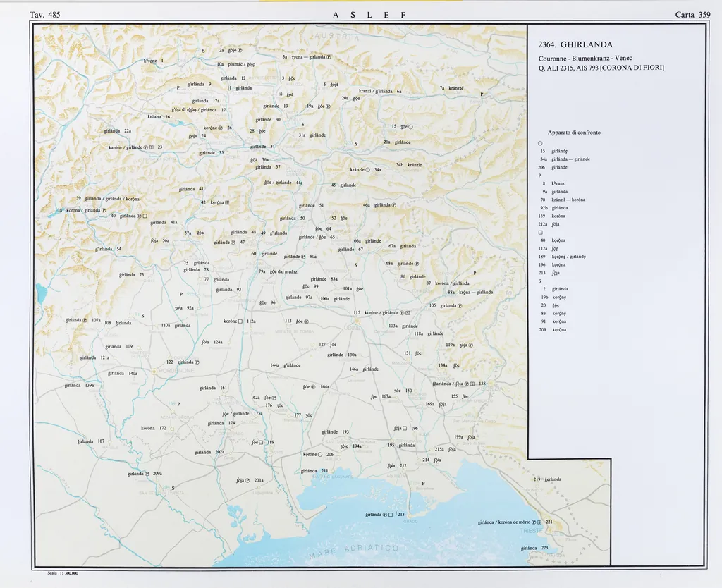Click the square marker near point 112a
Screen dimensions: 722x588
[240, 321]
